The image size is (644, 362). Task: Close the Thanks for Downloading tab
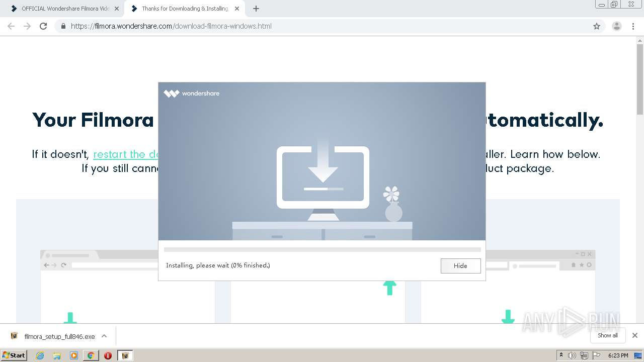point(237,9)
